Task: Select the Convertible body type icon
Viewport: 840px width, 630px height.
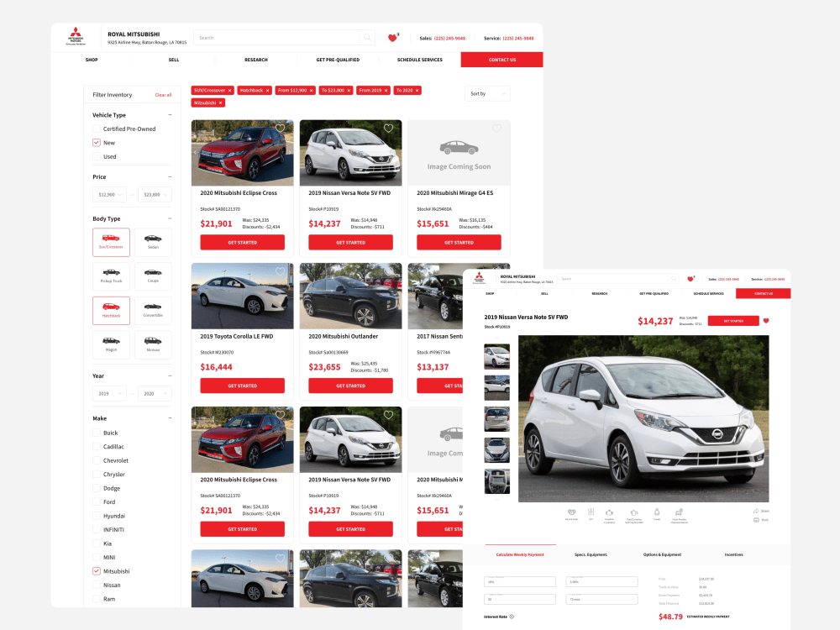Action: point(153,310)
